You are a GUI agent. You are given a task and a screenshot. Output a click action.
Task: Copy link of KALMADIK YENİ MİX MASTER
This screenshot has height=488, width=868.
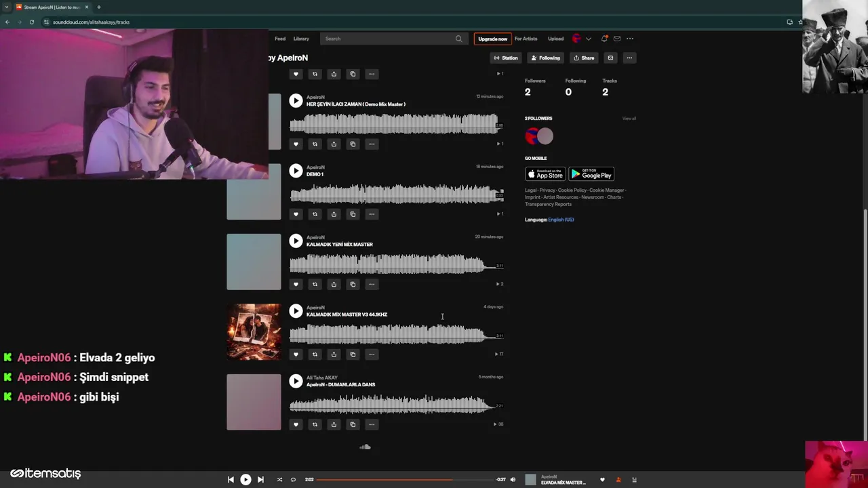tap(353, 284)
